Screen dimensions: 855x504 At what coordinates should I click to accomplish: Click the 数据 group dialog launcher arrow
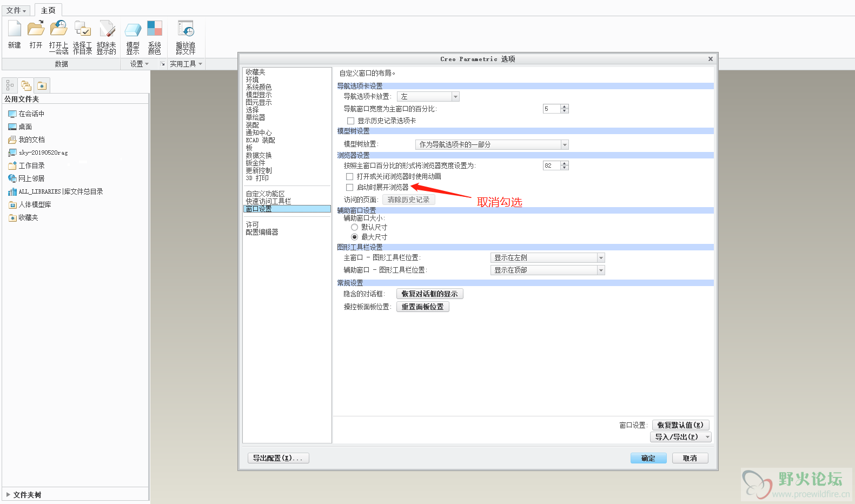162,64
